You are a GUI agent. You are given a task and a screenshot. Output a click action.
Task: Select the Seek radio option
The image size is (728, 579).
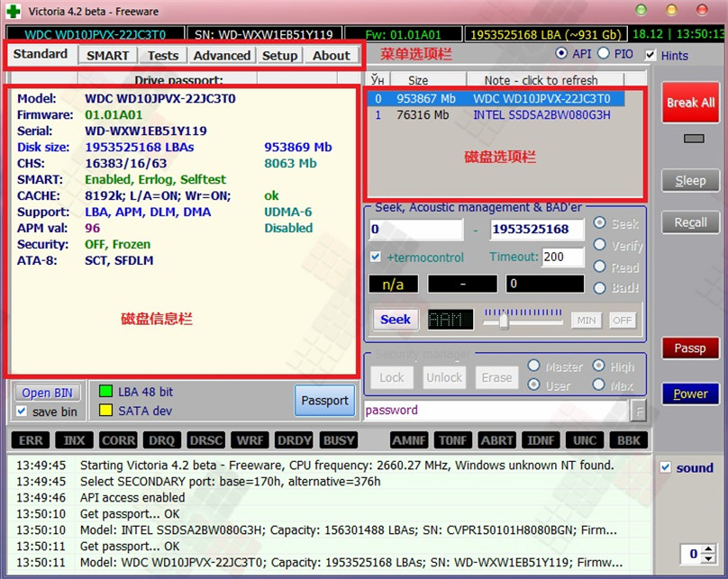pos(600,223)
